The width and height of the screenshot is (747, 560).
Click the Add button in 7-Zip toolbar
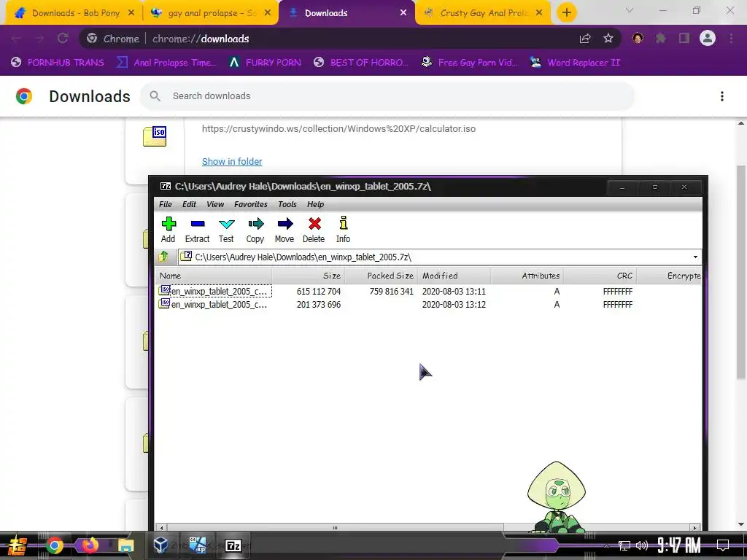(x=169, y=230)
